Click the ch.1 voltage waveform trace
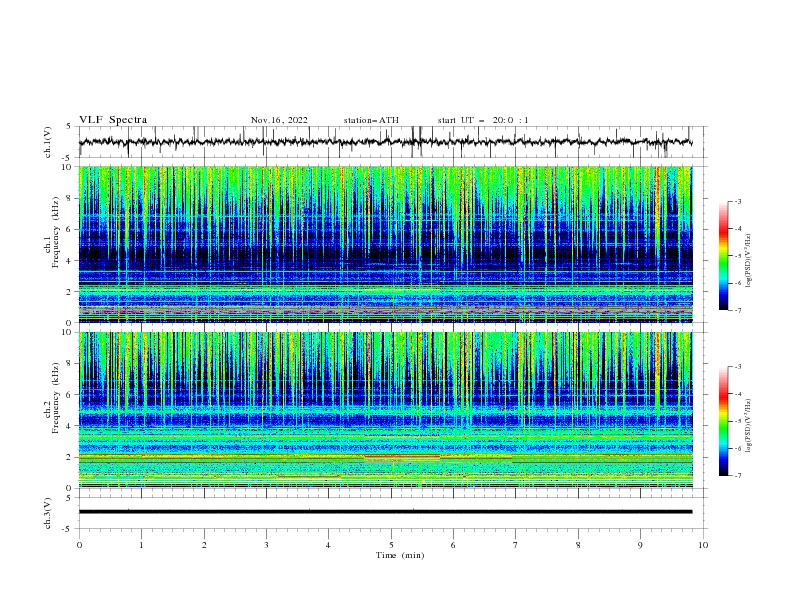792x612 pixels. [x=385, y=142]
